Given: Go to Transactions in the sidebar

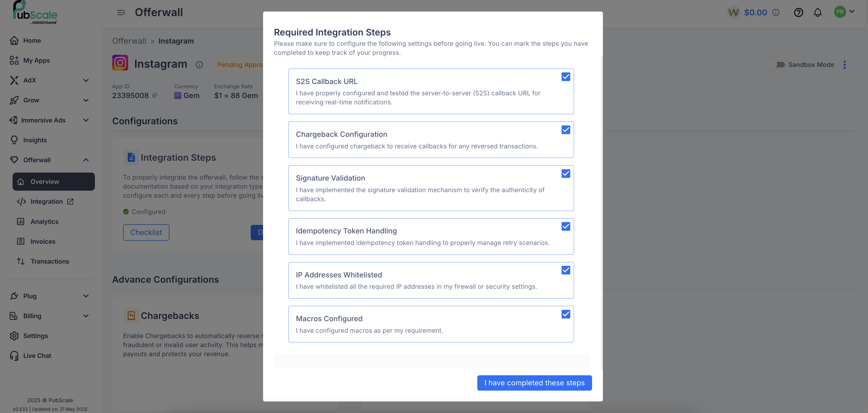Looking at the screenshot, I should [x=50, y=261].
